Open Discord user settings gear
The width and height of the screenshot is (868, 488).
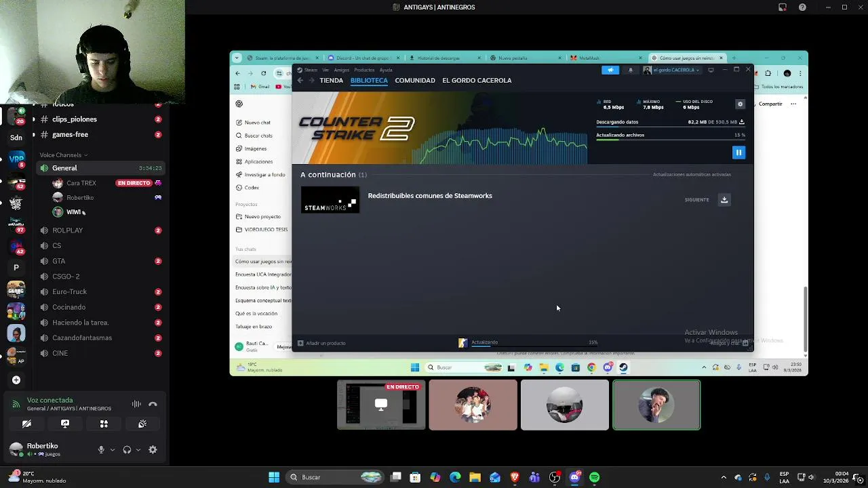click(x=153, y=449)
